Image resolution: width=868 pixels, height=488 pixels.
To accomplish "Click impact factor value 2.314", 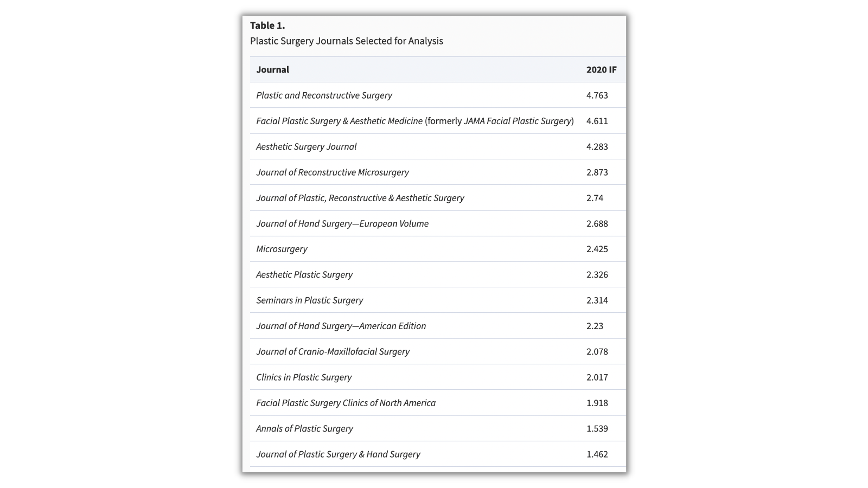I will [597, 300].
